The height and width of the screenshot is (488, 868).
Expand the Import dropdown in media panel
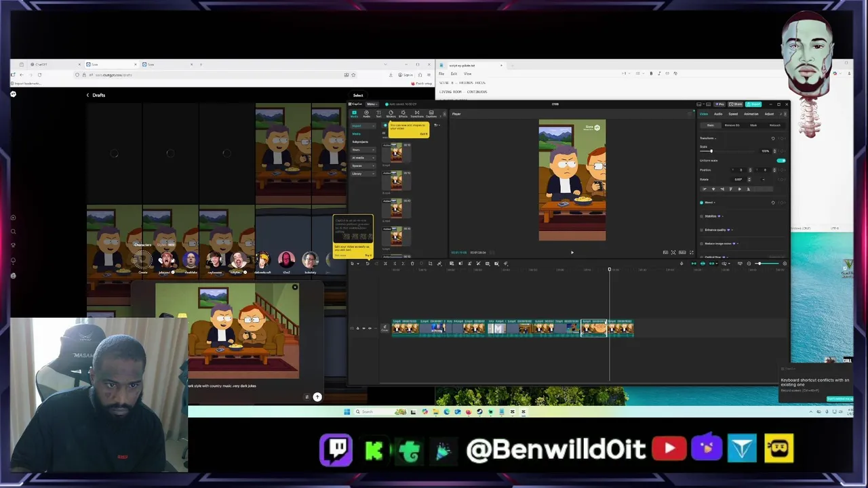point(363,126)
